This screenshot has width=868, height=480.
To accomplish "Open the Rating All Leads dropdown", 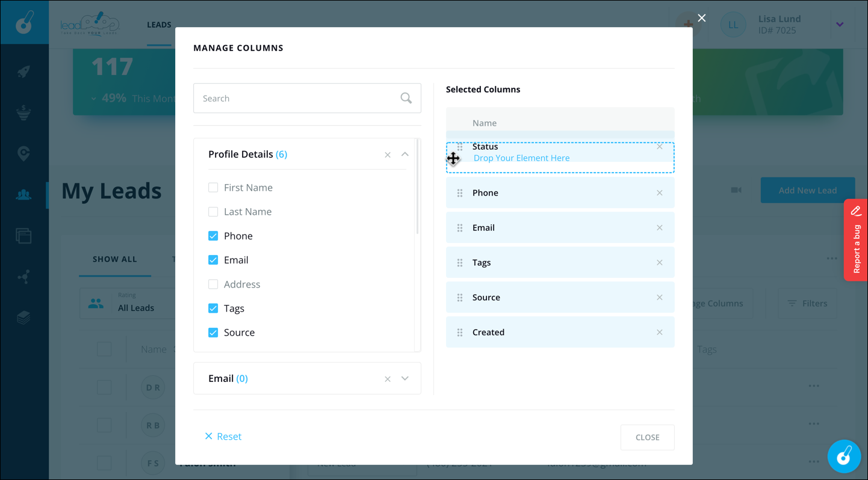I will [127, 303].
